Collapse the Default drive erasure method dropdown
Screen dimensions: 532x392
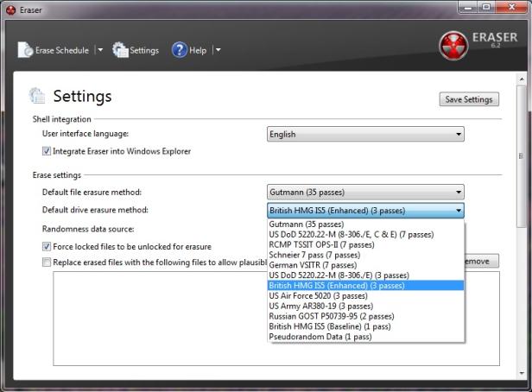pyautogui.click(x=365, y=211)
